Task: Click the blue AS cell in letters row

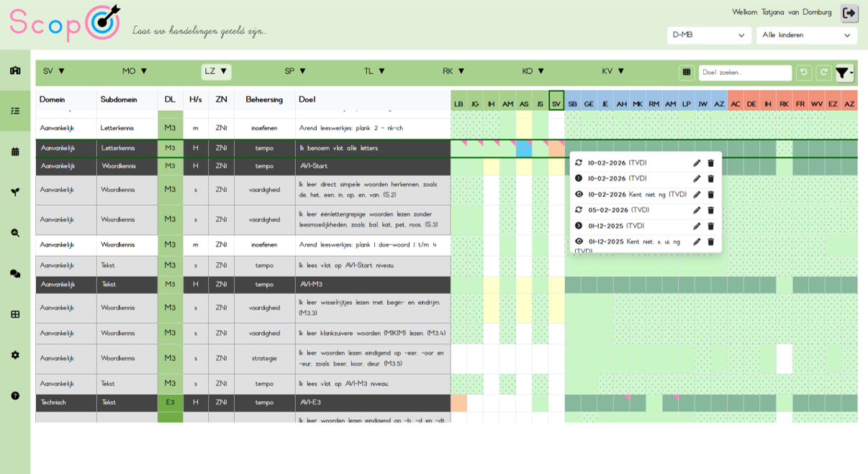Action: click(524, 149)
